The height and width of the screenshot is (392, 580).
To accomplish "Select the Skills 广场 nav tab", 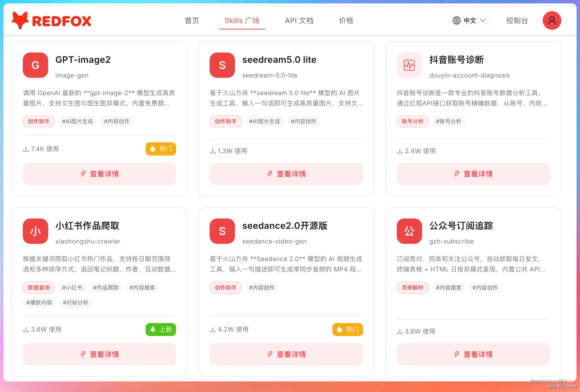I will [x=242, y=20].
